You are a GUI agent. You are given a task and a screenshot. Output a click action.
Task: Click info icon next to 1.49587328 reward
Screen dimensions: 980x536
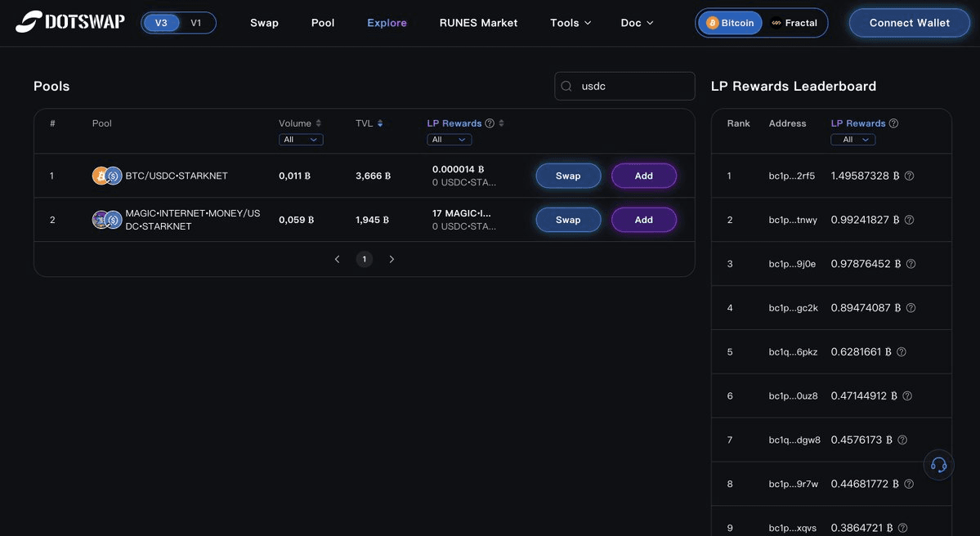[x=910, y=176]
